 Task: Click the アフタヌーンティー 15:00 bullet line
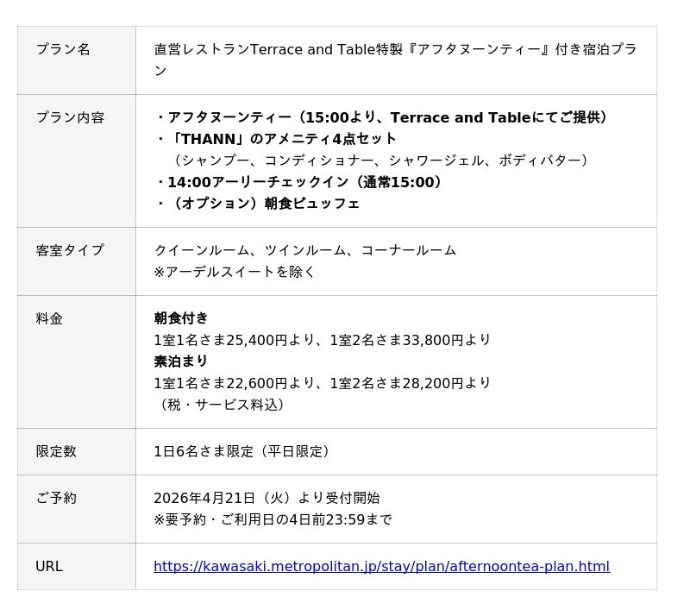pyautogui.click(x=385, y=117)
